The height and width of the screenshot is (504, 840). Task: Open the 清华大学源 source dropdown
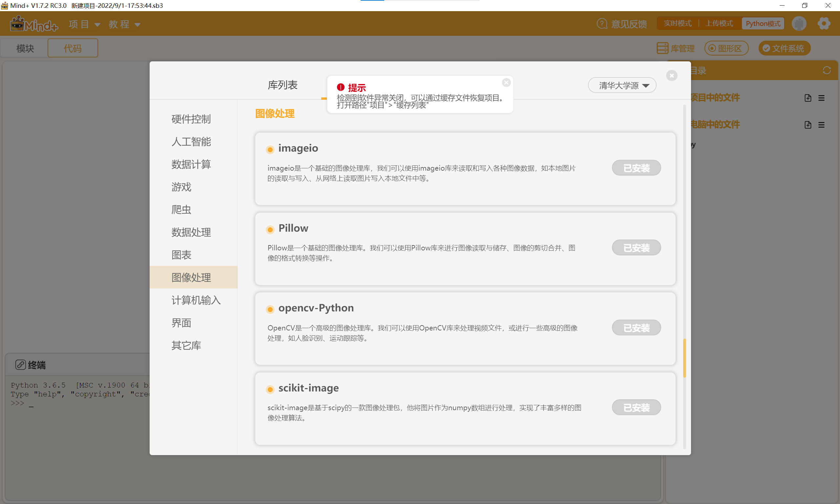click(622, 85)
